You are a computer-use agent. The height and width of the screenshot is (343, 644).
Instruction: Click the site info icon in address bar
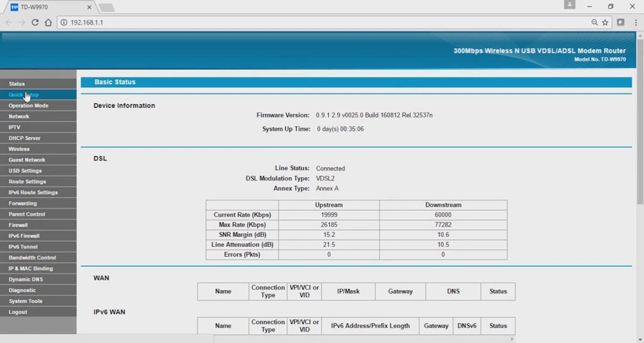click(x=64, y=23)
